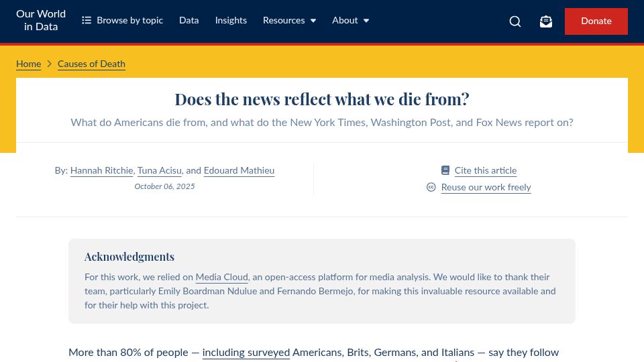
Task: Open the search magnifier icon
Action: tap(515, 21)
